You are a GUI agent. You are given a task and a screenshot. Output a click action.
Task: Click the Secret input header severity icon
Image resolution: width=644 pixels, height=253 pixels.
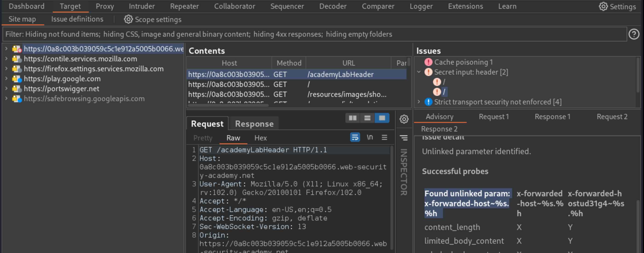pos(428,72)
